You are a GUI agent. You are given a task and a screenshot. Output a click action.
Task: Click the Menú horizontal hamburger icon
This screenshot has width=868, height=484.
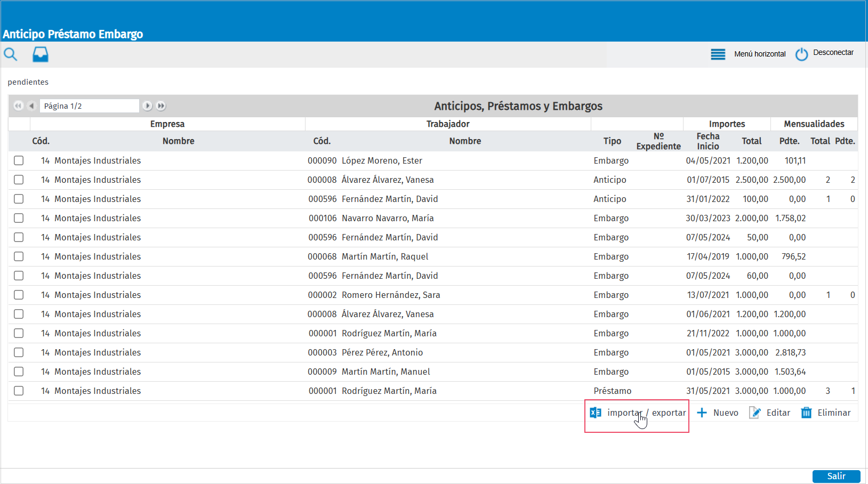[x=718, y=54]
